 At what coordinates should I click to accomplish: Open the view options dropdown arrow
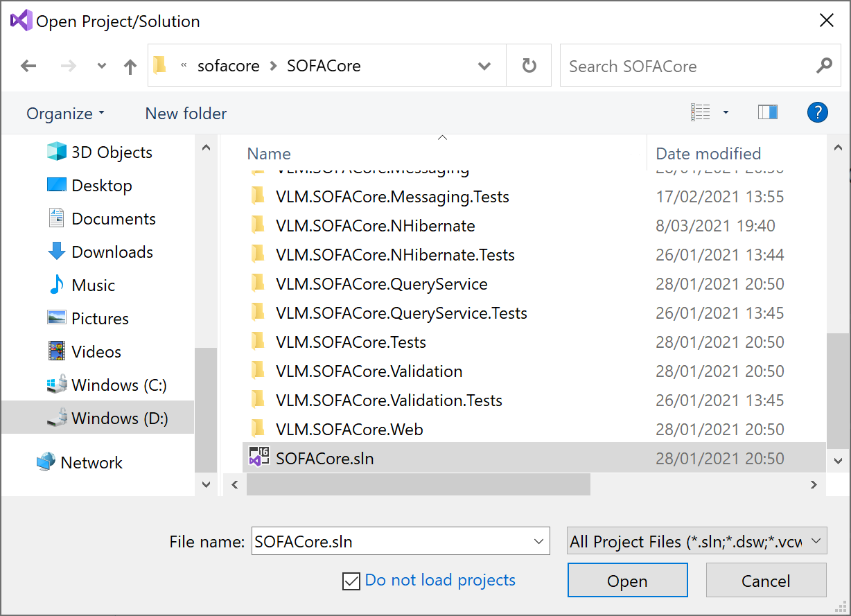click(726, 112)
